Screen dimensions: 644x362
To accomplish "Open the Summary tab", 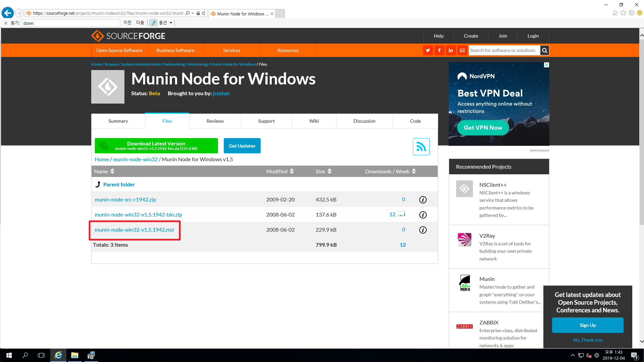I will tap(118, 121).
